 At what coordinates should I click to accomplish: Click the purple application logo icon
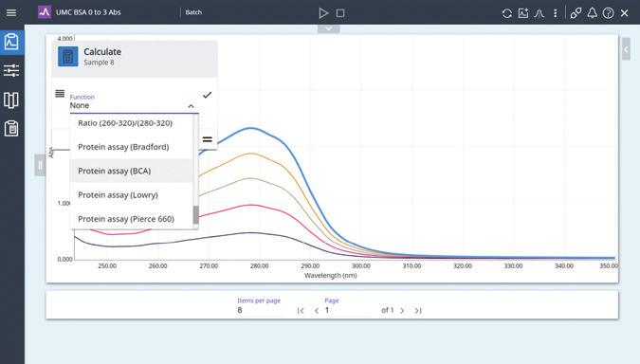(45, 12)
